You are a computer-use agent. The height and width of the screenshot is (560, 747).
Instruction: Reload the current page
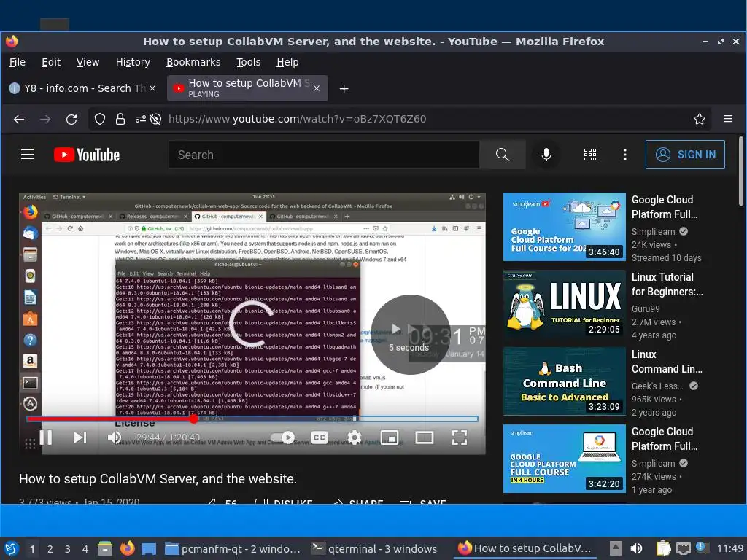point(71,119)
